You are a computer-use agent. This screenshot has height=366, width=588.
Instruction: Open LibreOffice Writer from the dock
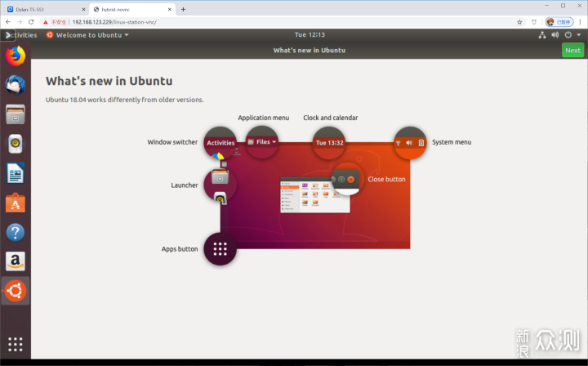point(16,173)
